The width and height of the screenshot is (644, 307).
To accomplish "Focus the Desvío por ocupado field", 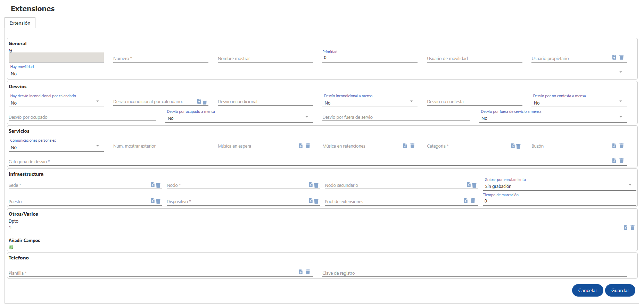I will pos(82,117).
